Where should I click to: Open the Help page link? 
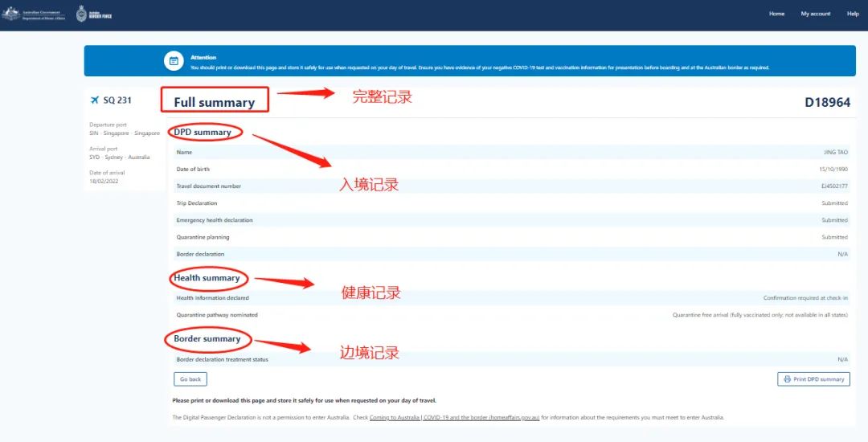coord(853,14)
